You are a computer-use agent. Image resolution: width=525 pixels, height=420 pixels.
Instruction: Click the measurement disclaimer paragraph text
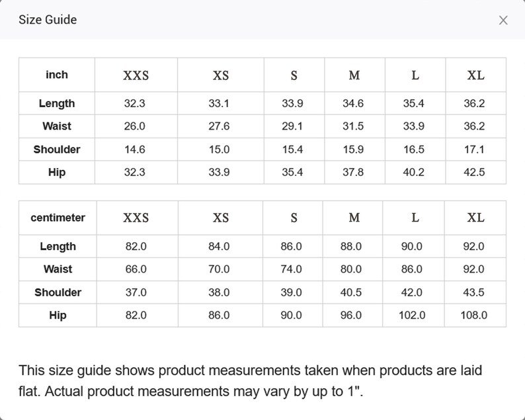pyautogui.click(x=250, y=380)
